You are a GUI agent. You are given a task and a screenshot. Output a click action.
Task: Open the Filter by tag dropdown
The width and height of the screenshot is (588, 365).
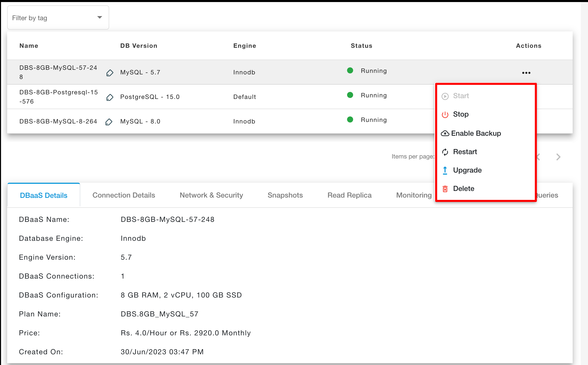click(58, 18)
